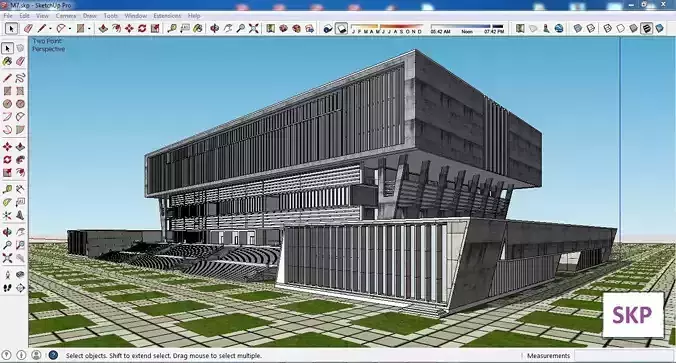The width and height of the screenshot is (676, 363).
Task: Open the File menu
Action: tap(8, 16)
